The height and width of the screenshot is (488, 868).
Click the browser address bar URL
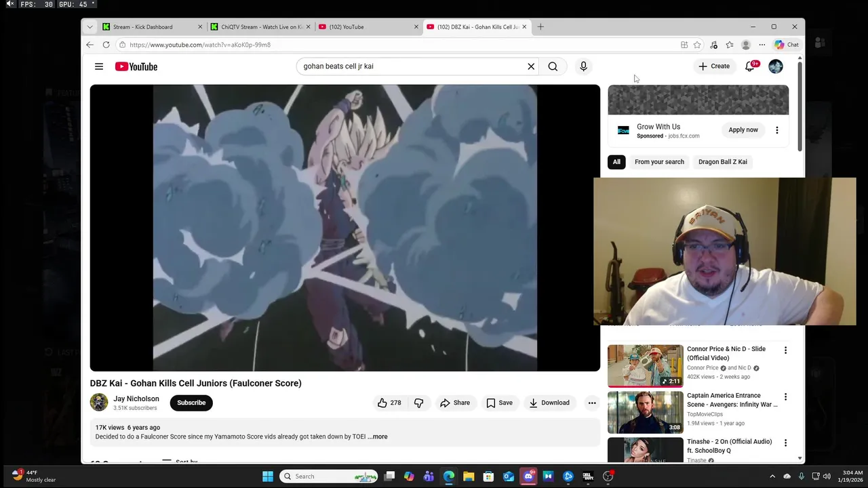pyautogui.click(x=200, y=45)
